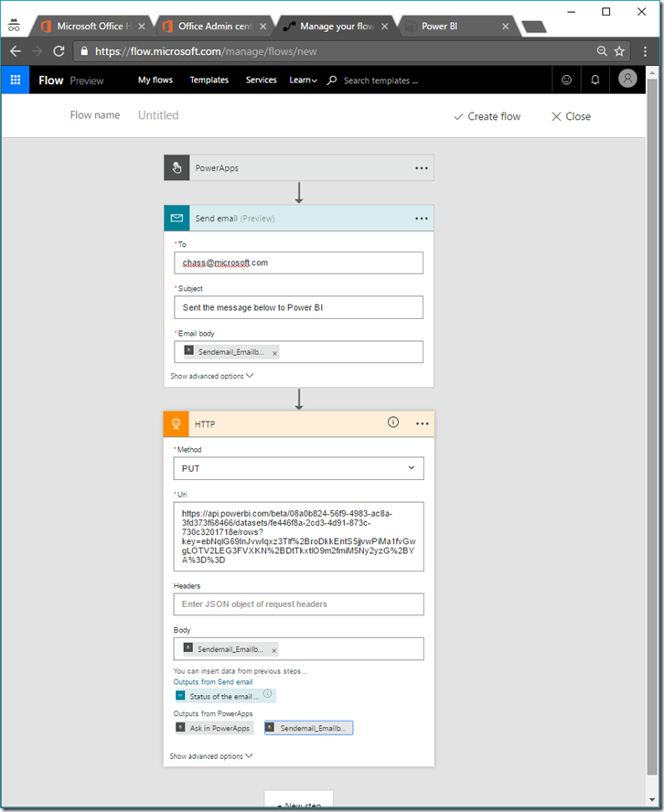Click the feedback smiley face icon
This screenshot has width=664, height=812.
(566, 80)
